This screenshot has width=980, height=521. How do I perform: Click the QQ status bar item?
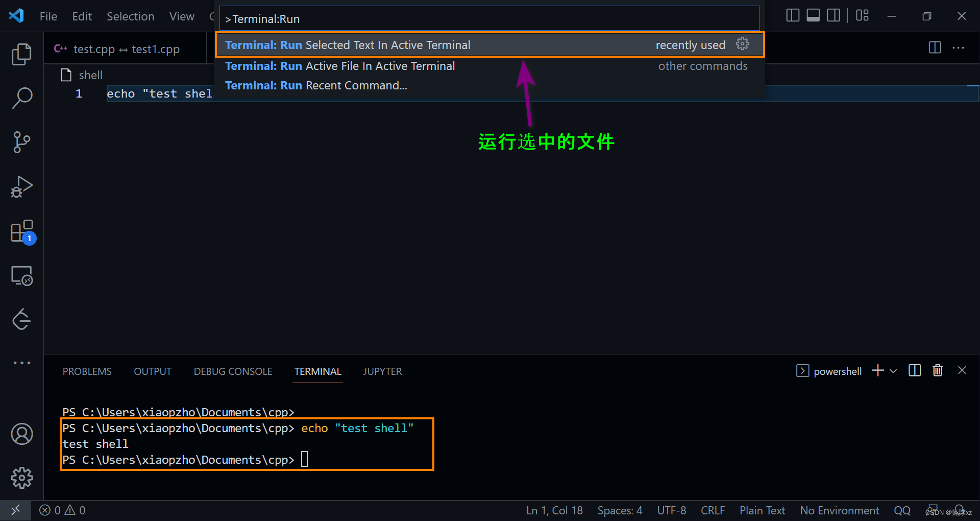902,510
